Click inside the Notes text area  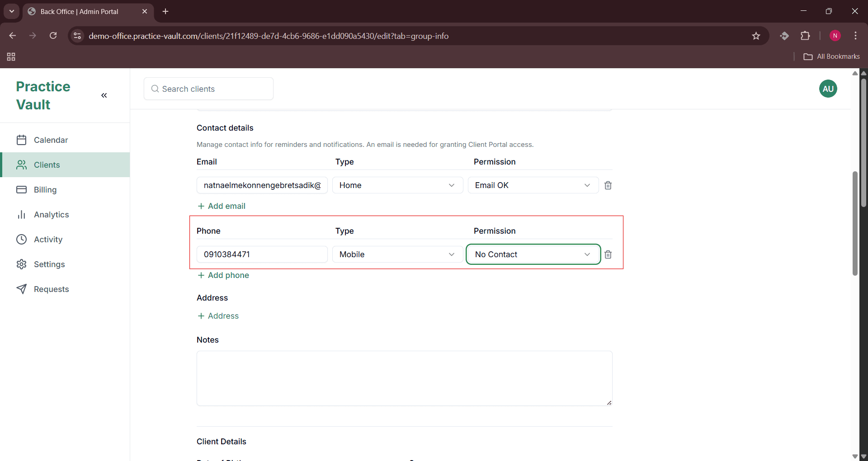(404, 378)
